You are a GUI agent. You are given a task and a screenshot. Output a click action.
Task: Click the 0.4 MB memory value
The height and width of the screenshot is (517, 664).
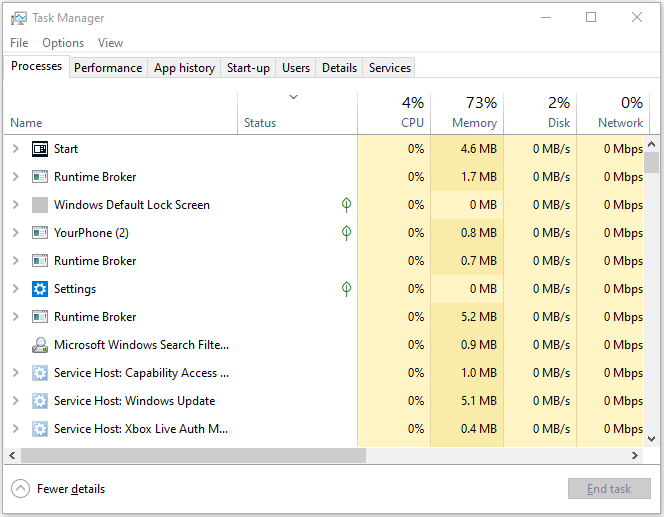pyautogui.click(x=479, y=429)
